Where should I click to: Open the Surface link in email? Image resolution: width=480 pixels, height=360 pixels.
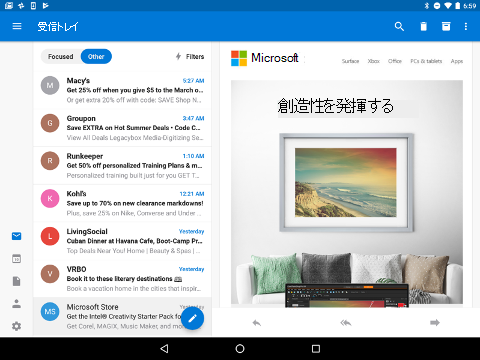point(350,61)
